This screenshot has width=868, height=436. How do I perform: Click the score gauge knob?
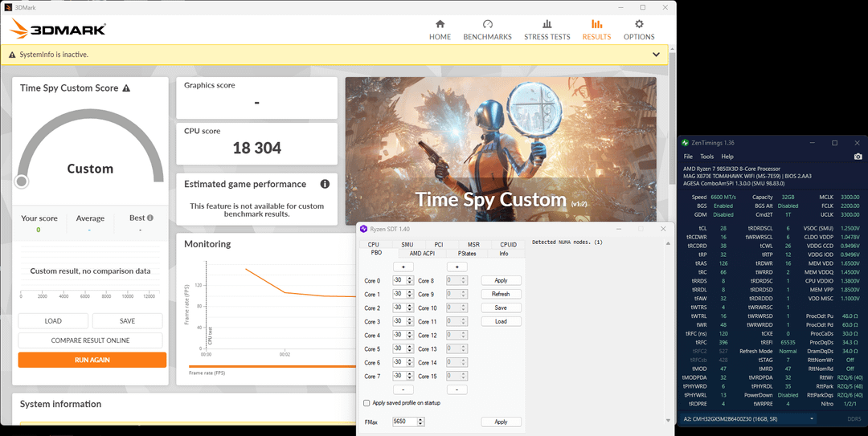[x=22, y=181]
